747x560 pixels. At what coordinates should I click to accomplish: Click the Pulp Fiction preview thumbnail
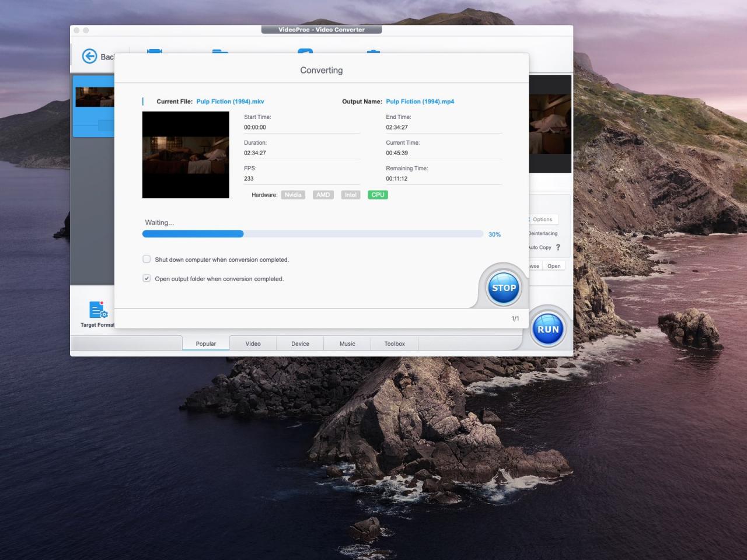coord(186,155)
